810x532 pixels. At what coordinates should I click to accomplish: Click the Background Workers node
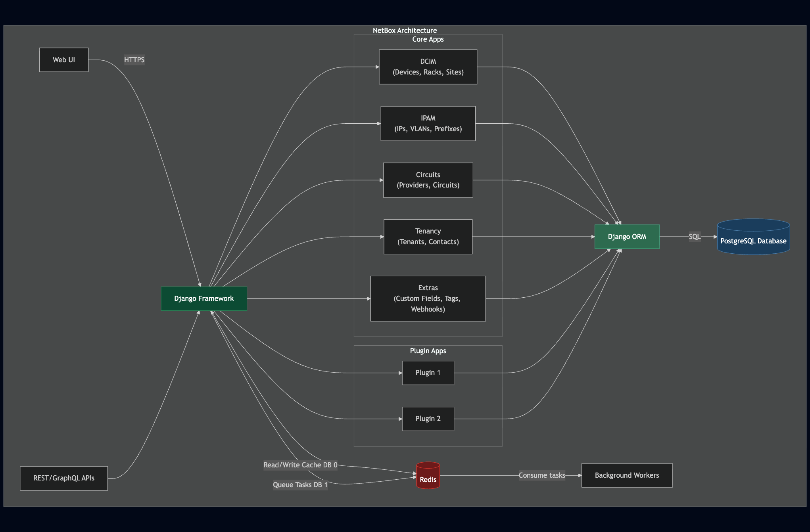coord(627,475)
